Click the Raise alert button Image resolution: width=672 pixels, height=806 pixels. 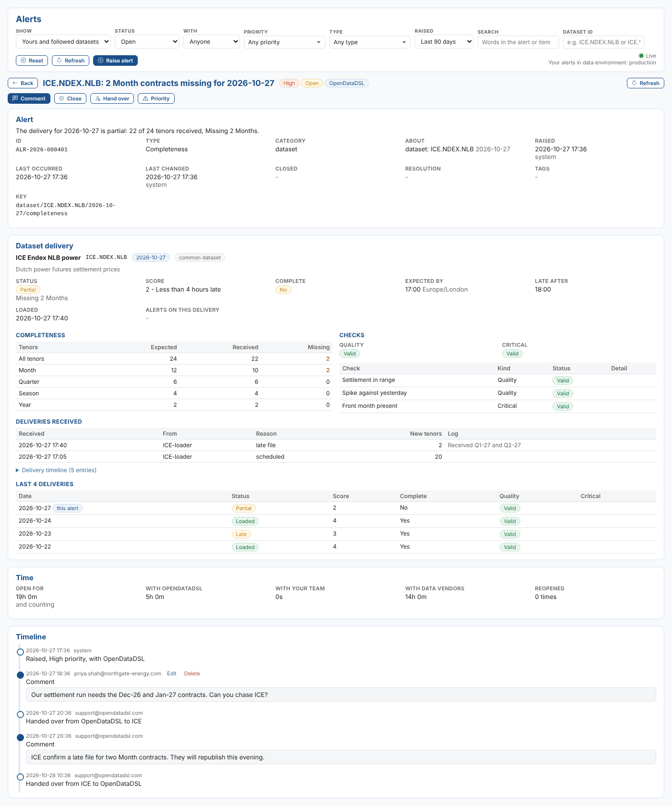[115, 61]
